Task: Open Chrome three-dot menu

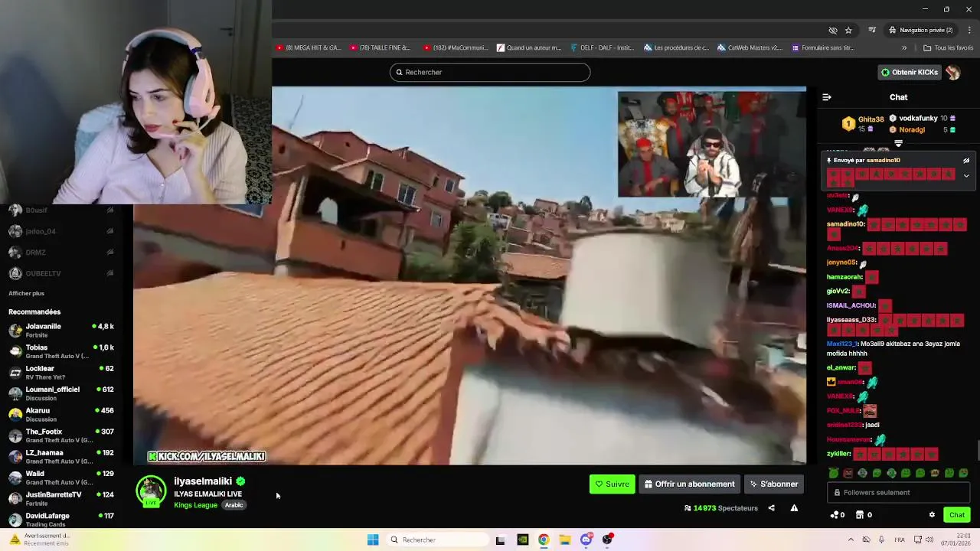Action: [970, 30]
